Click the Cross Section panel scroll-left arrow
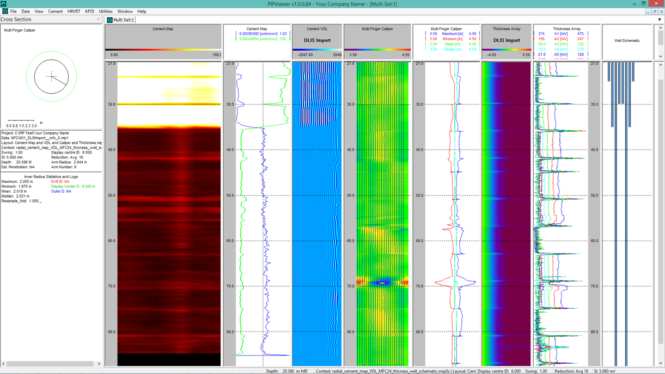Image resolution: width=665 pixels, height=374 pixels. click(3, 363)
